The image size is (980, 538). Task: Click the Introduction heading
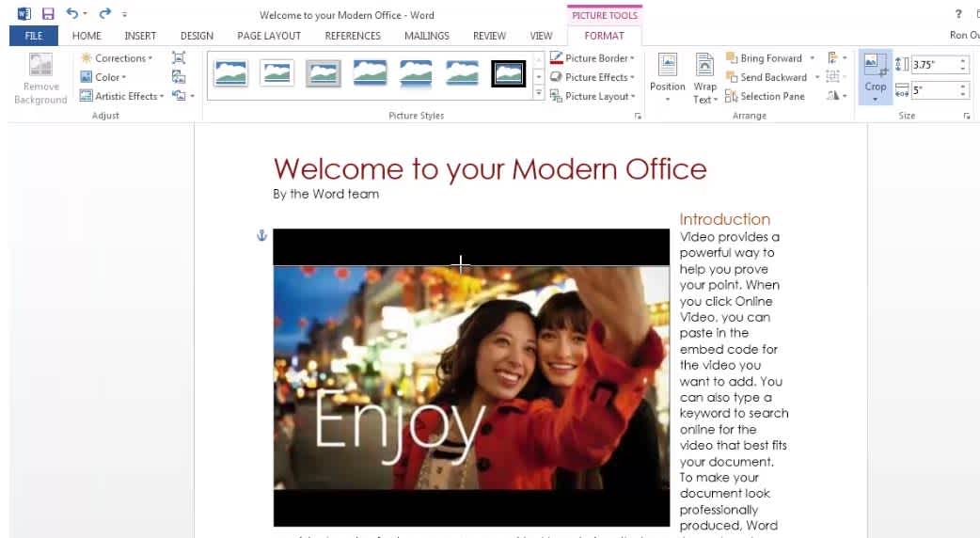(724, 219)
